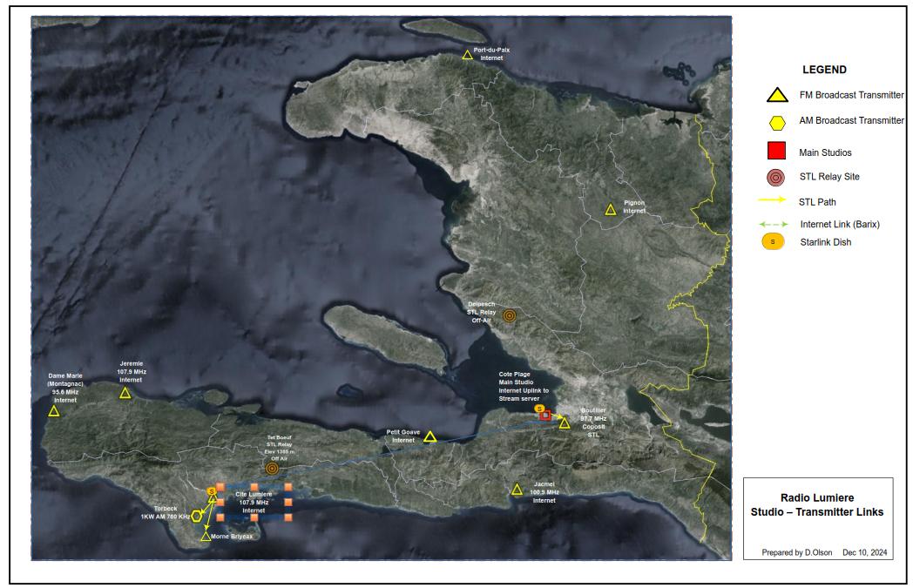Click the Dame Marie transmitter triangle marker
This screenshot has width=913, height=588.
[x=54, y=411]
